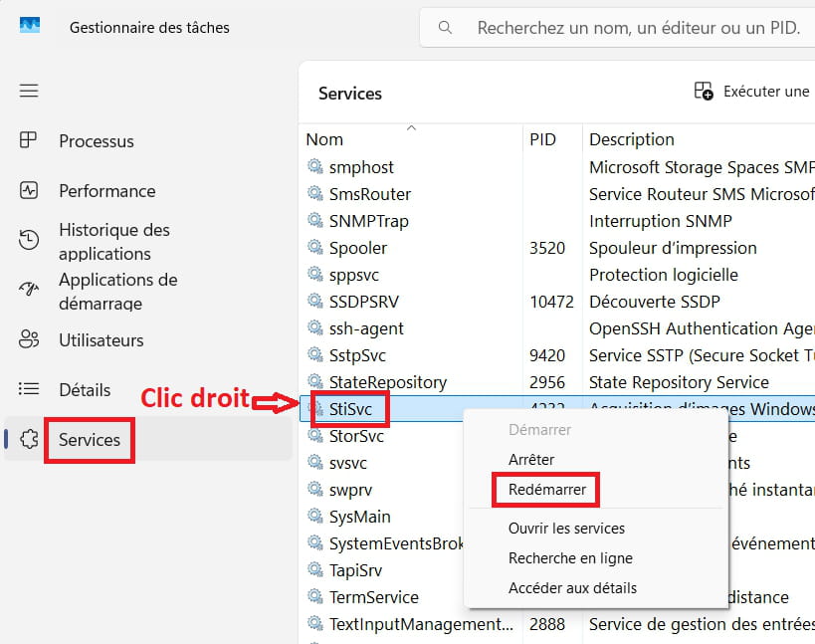Click the gear icon beside ssh-agent

click(x=315, y=328)
